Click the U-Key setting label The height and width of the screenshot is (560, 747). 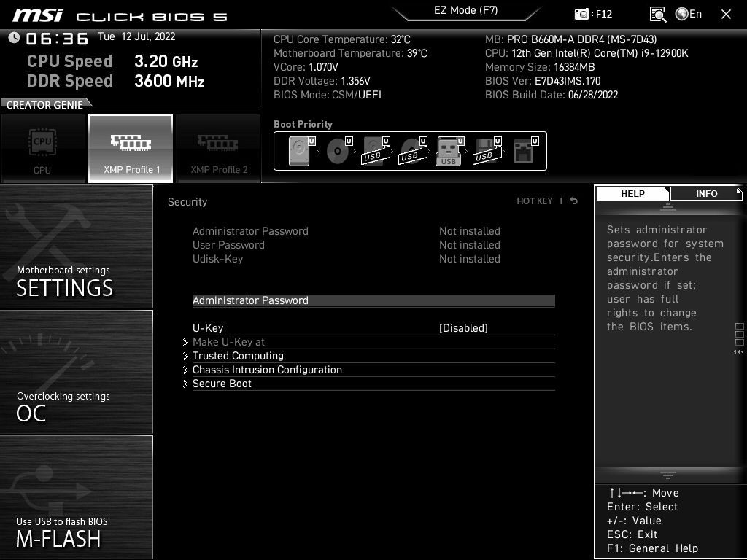(x=208, y=328)
